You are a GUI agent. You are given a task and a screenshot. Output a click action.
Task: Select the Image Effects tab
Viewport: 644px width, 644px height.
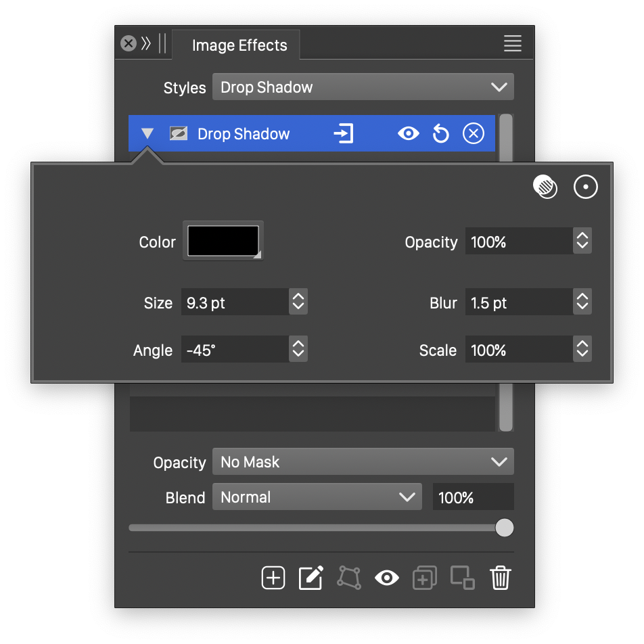point(239,45)
